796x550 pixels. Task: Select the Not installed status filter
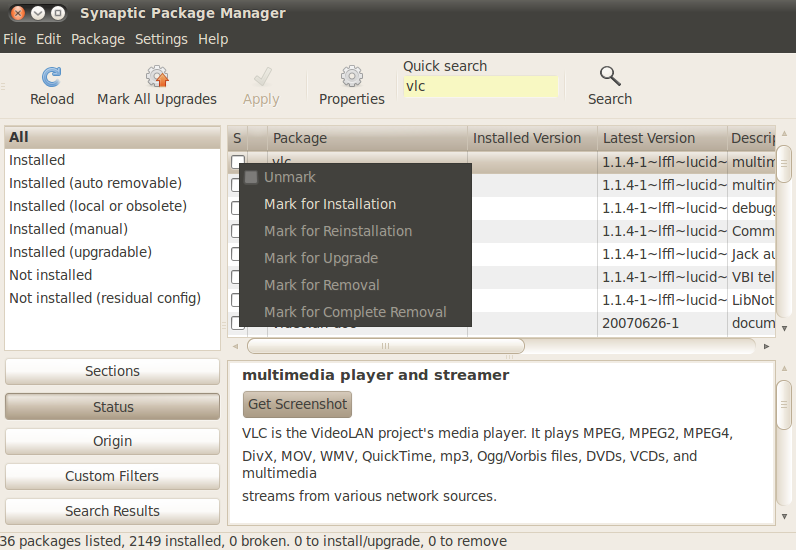pyautogui.click(x=51, y=275)
